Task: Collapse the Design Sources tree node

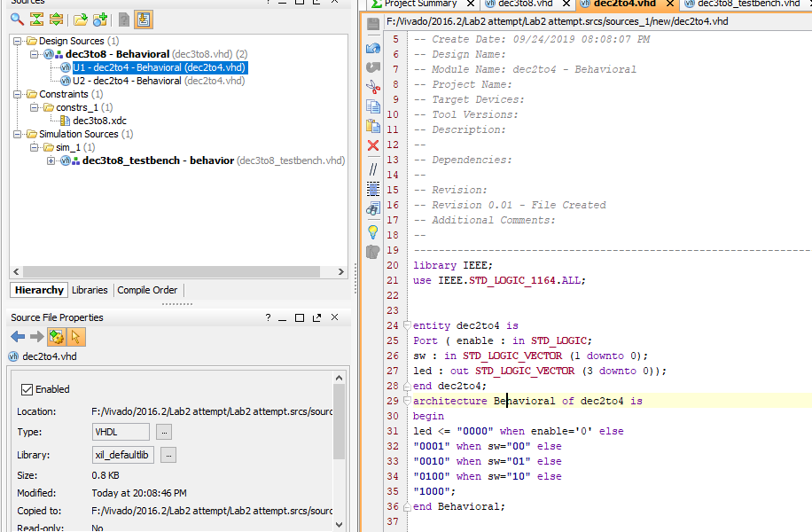Action: click(16, 41)
